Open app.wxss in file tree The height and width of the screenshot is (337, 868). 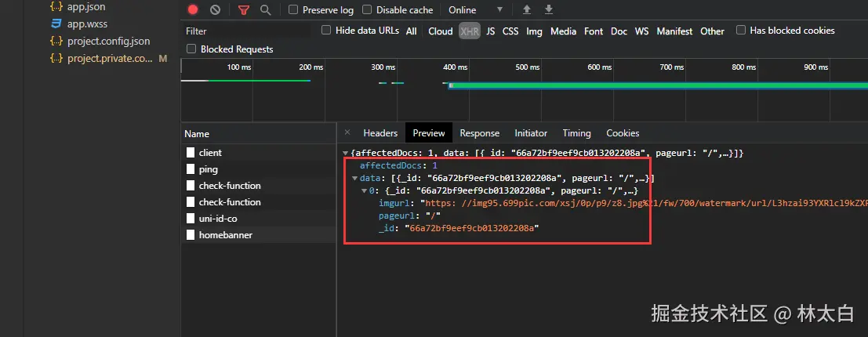click(86, 24)
